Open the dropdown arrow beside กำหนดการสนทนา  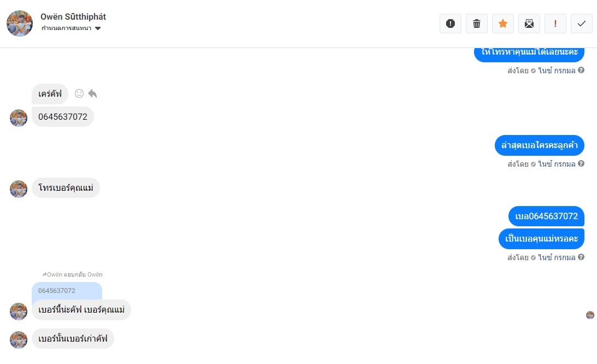click(98, 28)
